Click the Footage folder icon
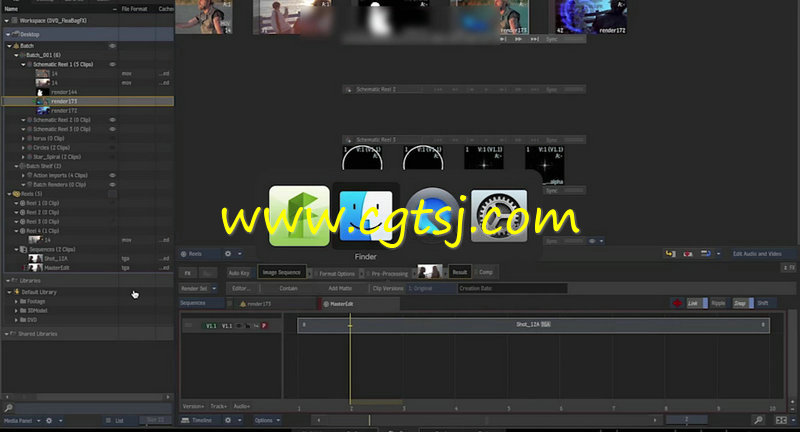 click(x=22, y=301)
